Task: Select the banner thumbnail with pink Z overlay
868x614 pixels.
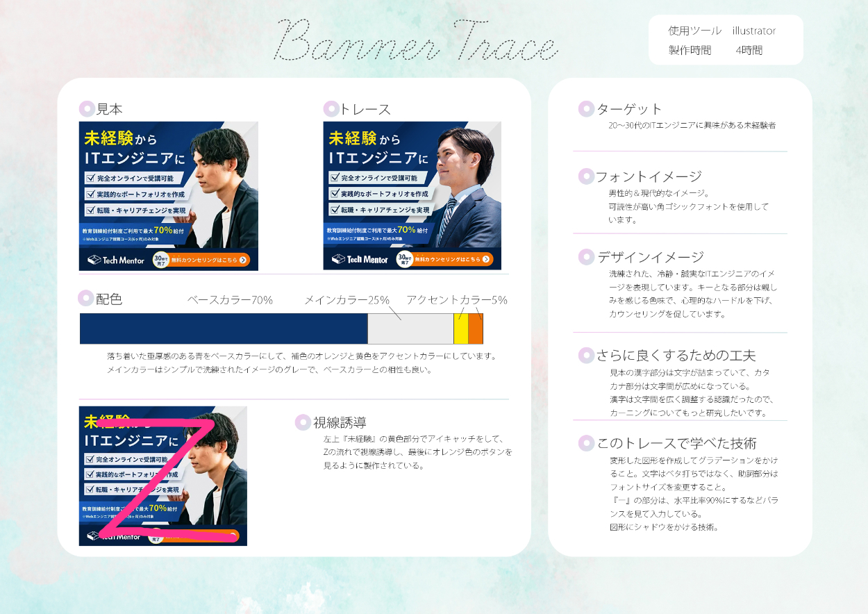Action: tap(162, 476)
